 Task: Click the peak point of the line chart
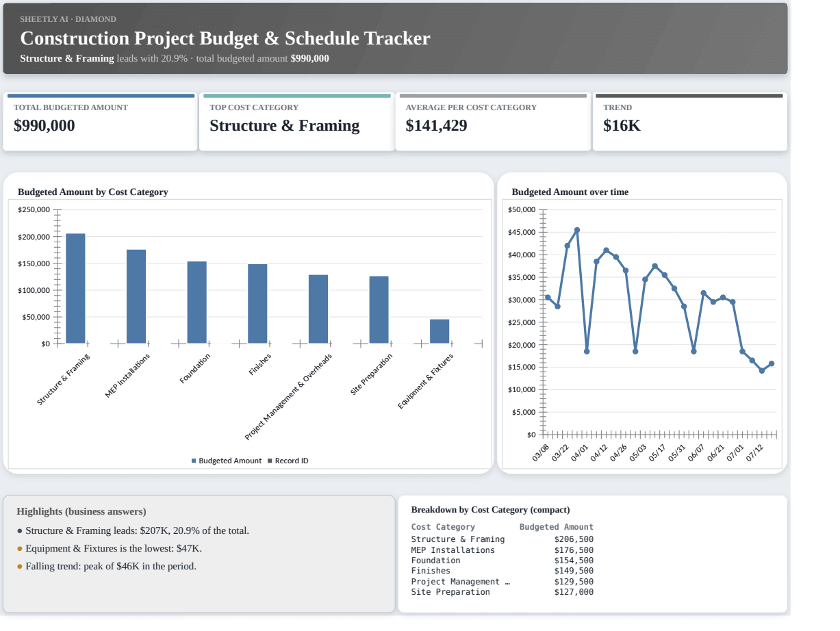click(577, 231)
